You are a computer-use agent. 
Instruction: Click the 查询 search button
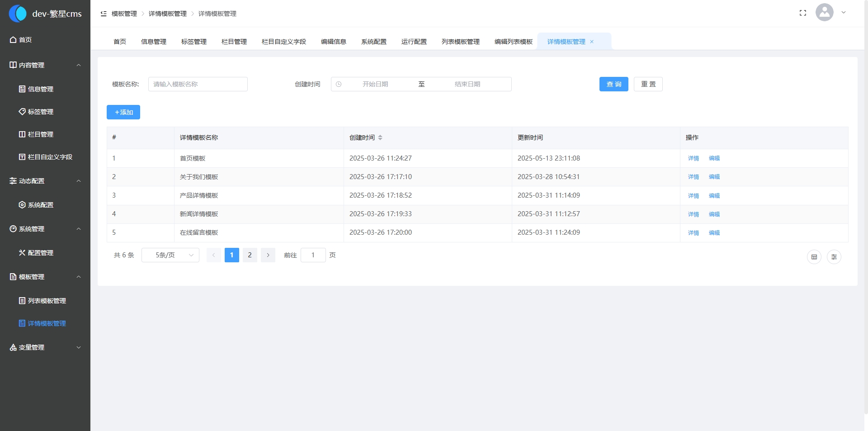coord(613,84)
